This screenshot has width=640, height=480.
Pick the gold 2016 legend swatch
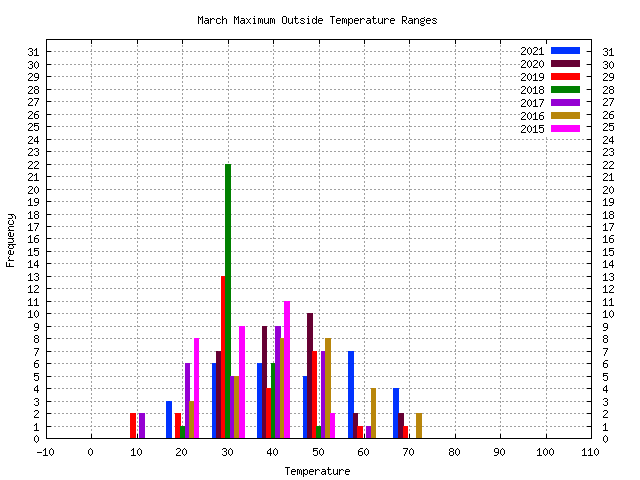point(565,116)
